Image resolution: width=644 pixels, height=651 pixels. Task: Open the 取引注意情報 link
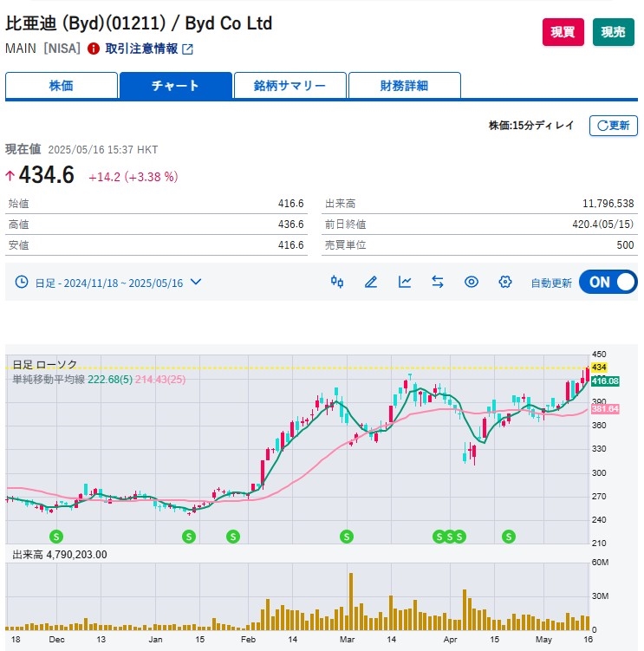pyautogui.click(x=141, y=49)
